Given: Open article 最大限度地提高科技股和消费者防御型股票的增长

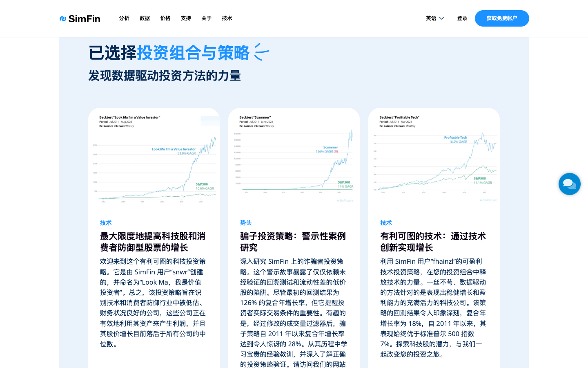Looking at the screenshot, I should [x=153, y=242].
